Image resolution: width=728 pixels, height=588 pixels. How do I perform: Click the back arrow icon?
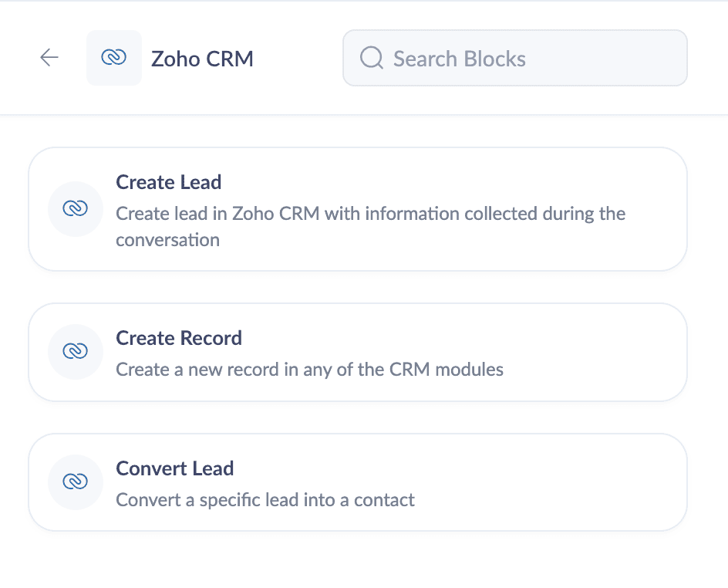tap(49, 58)
